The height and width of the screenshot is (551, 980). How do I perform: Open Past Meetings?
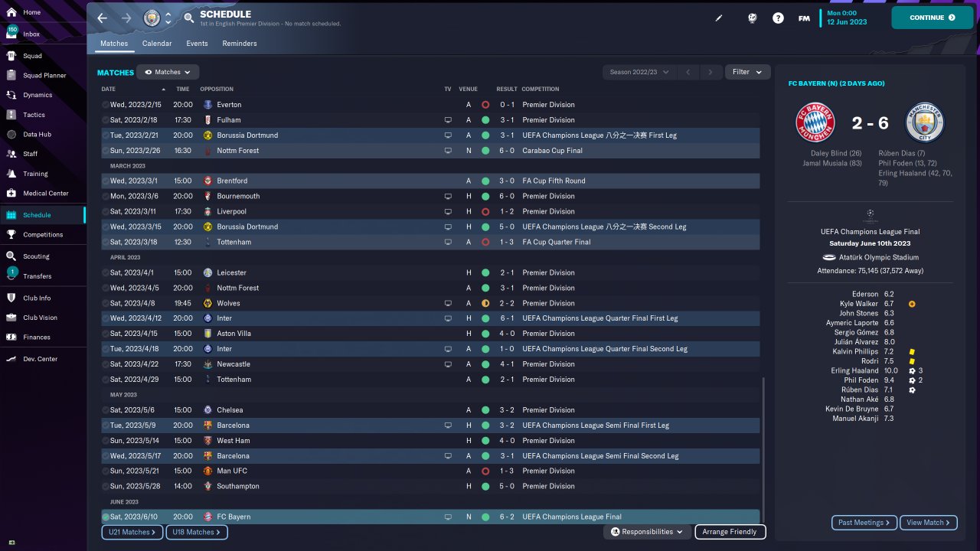pyautogui.click(x=864, y=523)
